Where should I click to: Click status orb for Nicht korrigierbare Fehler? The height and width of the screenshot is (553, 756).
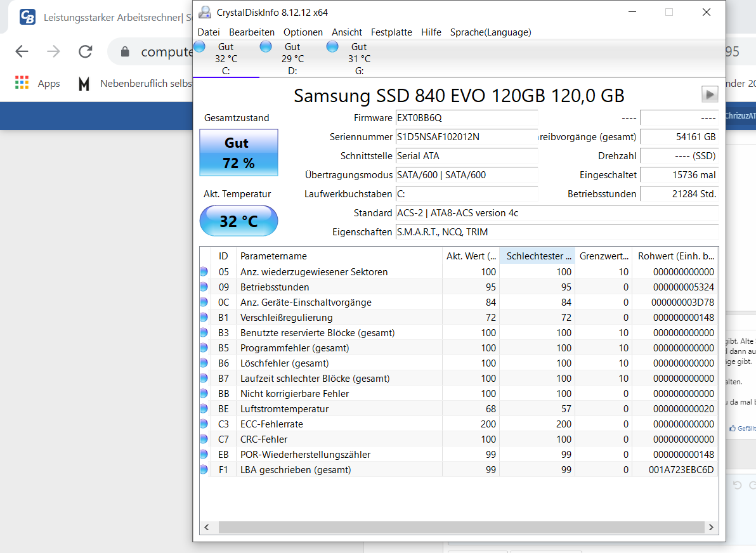[204, 394]
